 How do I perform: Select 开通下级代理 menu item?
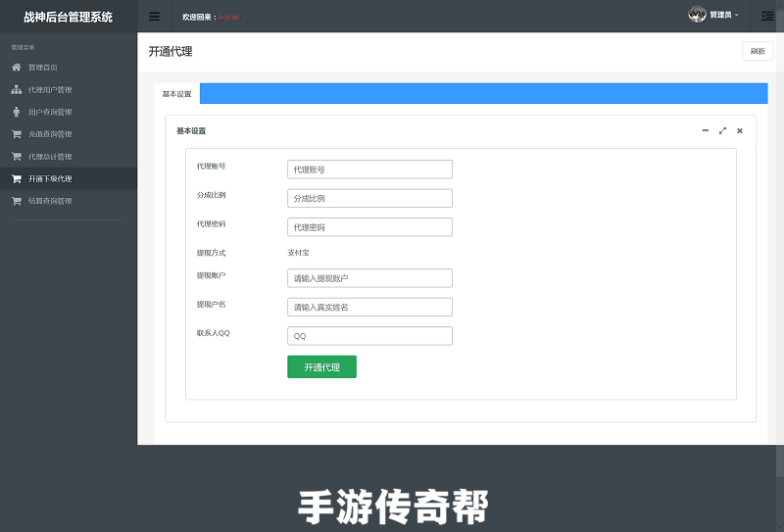[x=69, y=178]
